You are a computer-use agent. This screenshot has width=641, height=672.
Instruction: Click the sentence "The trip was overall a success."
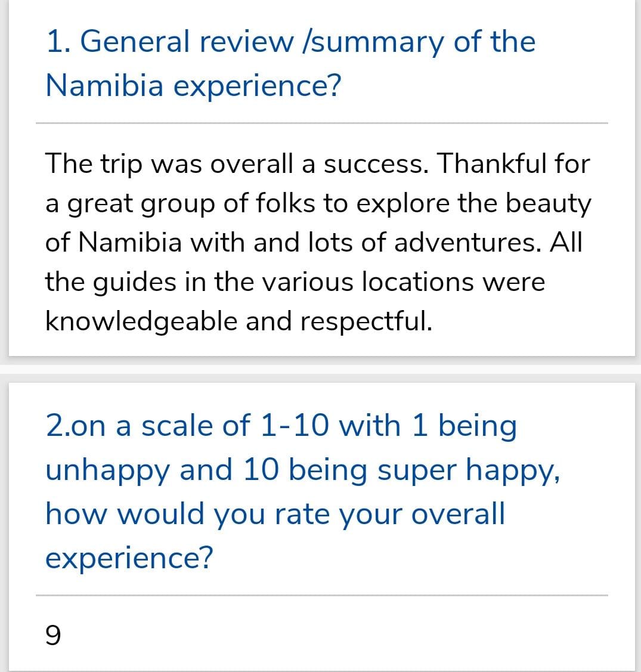tap(237, 164)
